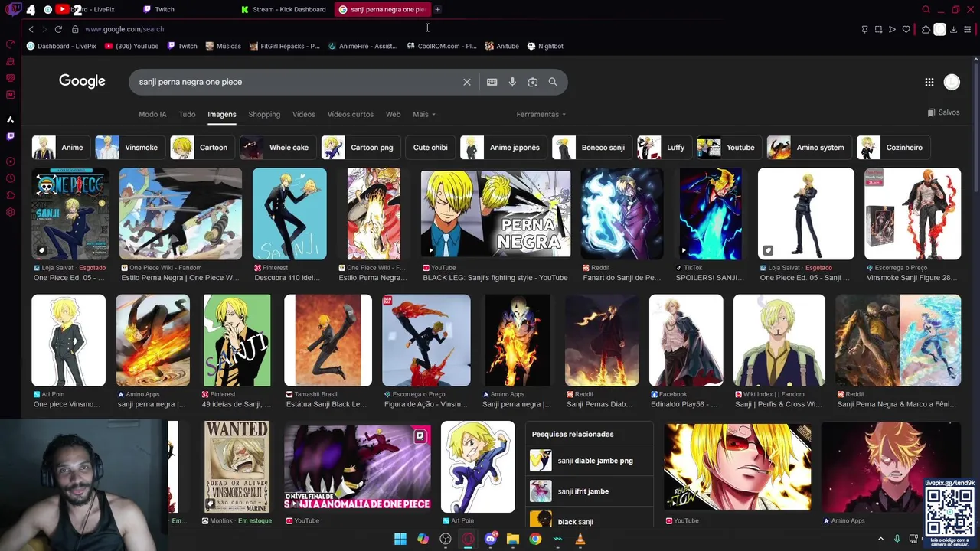Filter images by Vinsmoke chip

point(129,147)
